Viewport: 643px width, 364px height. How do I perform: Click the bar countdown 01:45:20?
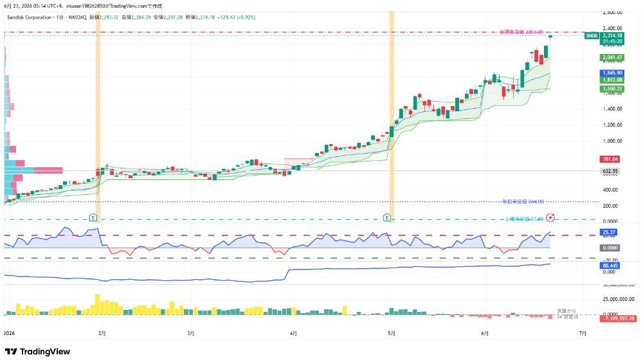tap(612, 41)
